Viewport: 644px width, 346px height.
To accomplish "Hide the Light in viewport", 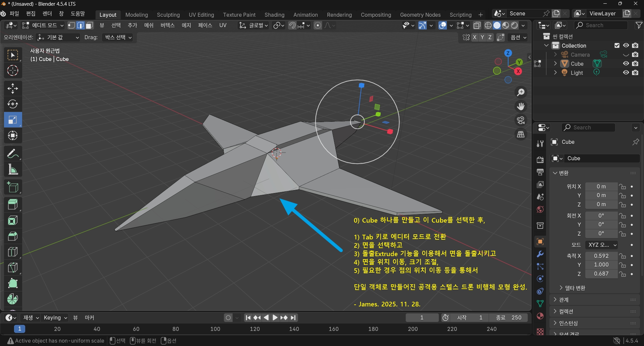I will tap(626, 73).
